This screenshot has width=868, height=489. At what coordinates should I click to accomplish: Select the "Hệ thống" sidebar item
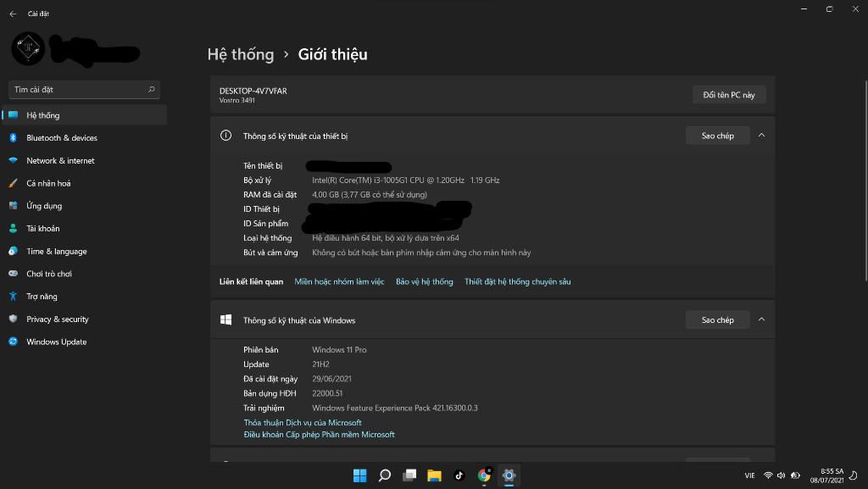(84, 115)
